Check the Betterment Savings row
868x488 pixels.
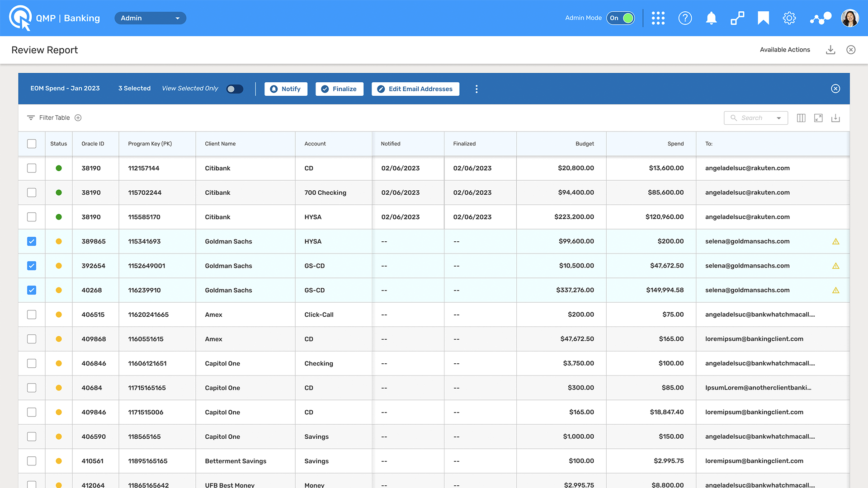(32, 461)
